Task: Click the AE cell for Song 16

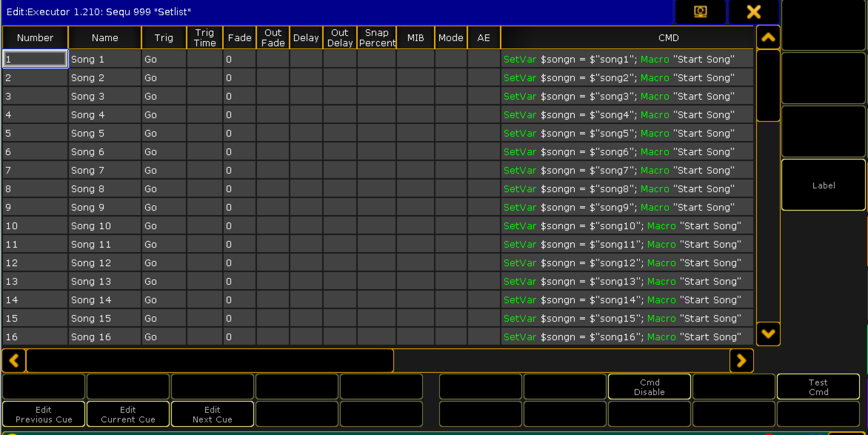Action: [484, 337]
